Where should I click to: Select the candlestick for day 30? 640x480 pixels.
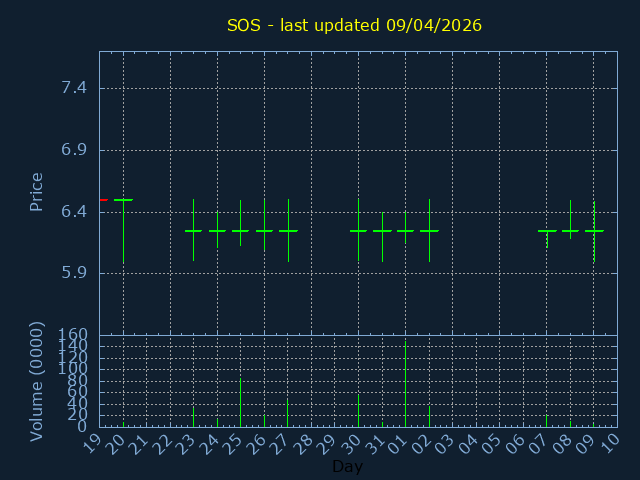coord(358,231)
